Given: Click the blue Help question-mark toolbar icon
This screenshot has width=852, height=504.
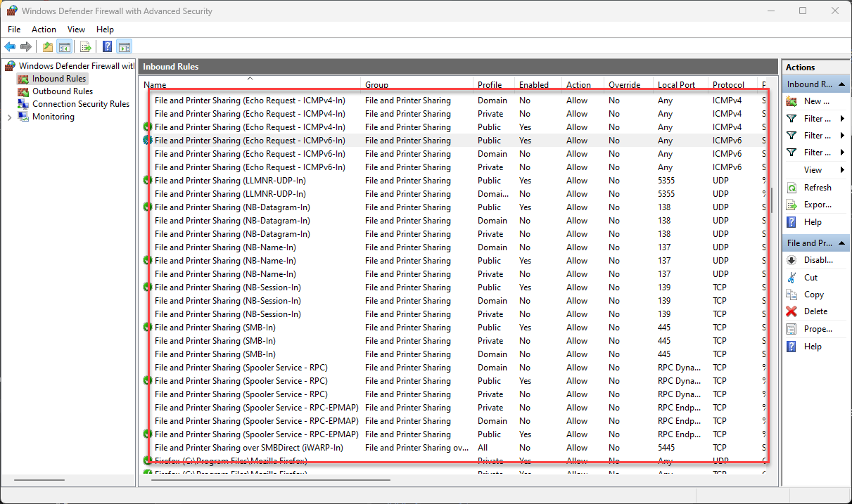Looking at the screenshot, I should click(x=108, y=47).
